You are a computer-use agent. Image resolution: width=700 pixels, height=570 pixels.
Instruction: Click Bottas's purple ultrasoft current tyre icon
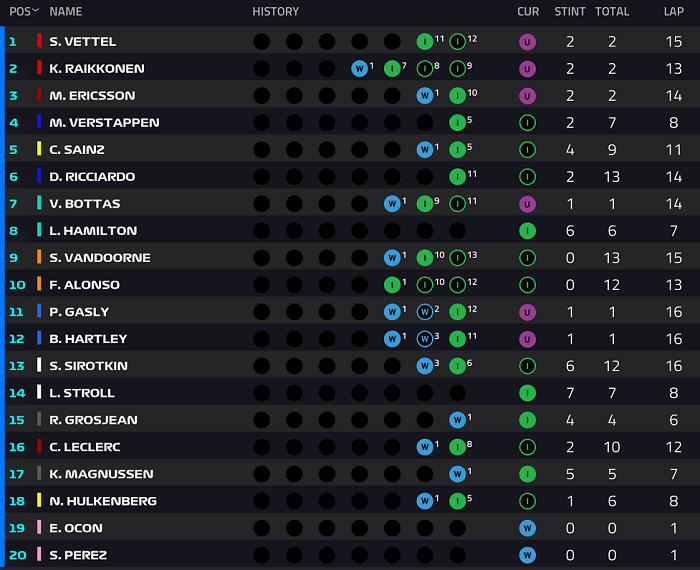tap(527, 204)
